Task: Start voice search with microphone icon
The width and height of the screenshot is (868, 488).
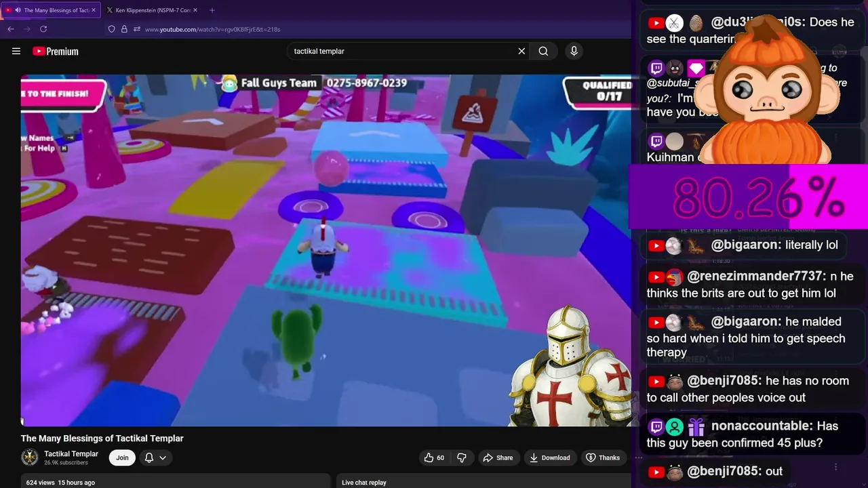Action: [574, 51]
